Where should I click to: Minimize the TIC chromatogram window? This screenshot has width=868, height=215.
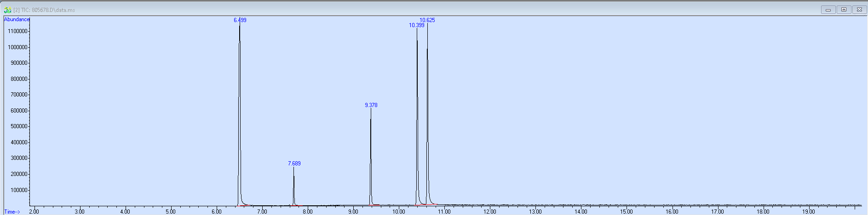[x=828, y=10]
